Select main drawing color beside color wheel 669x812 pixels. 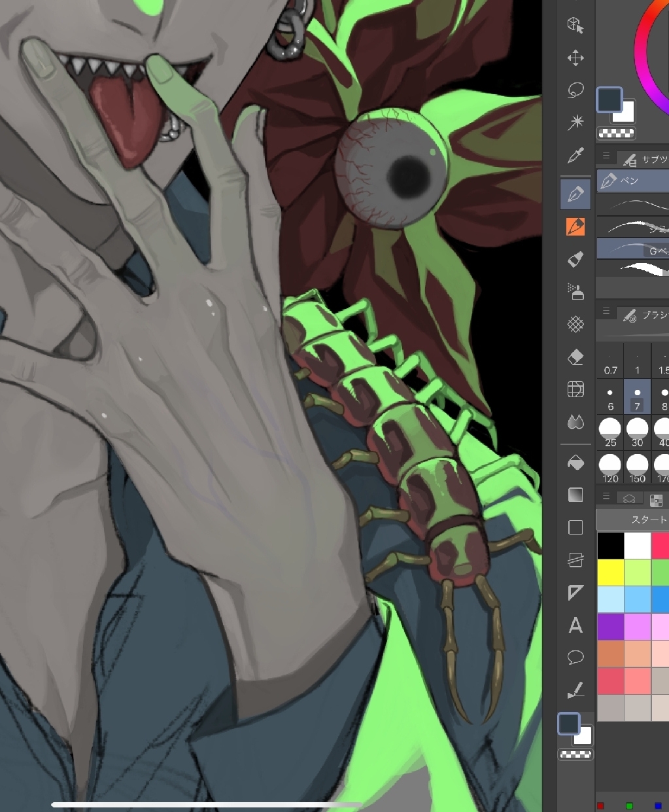[608, 100]
